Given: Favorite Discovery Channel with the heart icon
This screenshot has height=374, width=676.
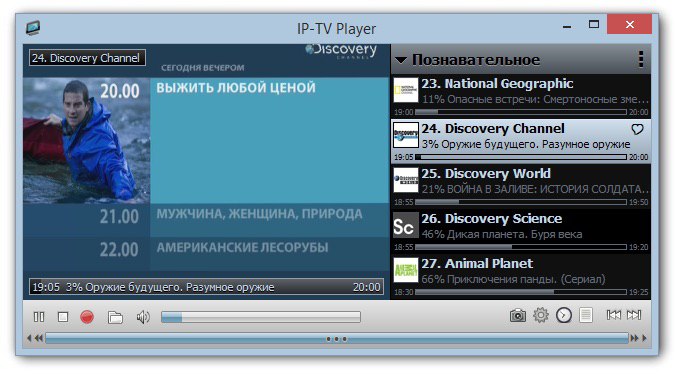Looking at the screenshot, I should pyautogui.click(x=637, y=129).
